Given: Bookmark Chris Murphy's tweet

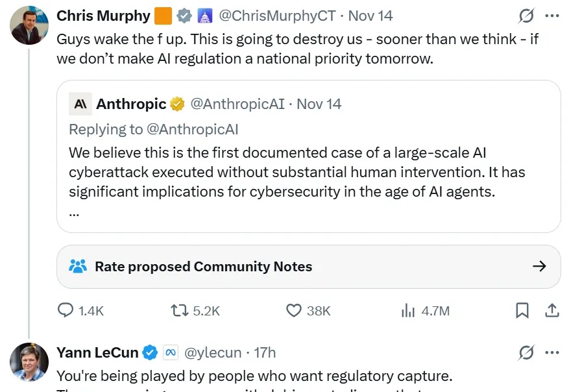Looking at the screenshot, I should tap(522, 310).
